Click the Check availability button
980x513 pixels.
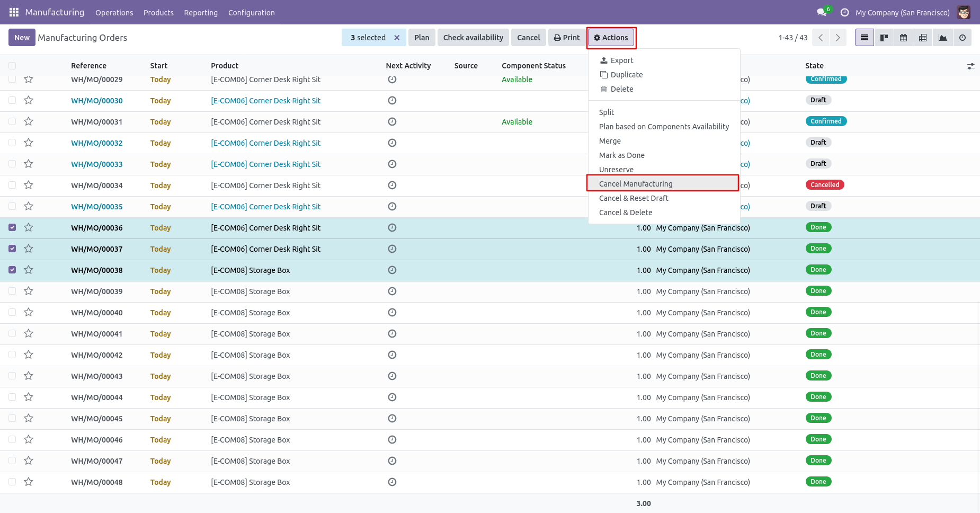pyautogui.click(x=473, y=38)
